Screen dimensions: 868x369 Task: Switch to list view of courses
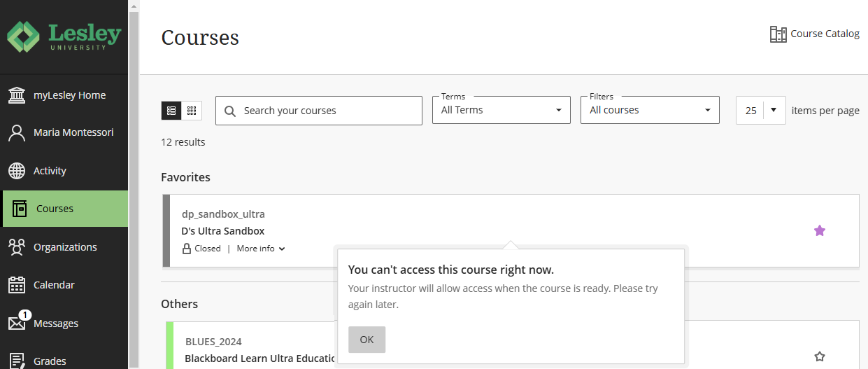[x=171, y=111]
